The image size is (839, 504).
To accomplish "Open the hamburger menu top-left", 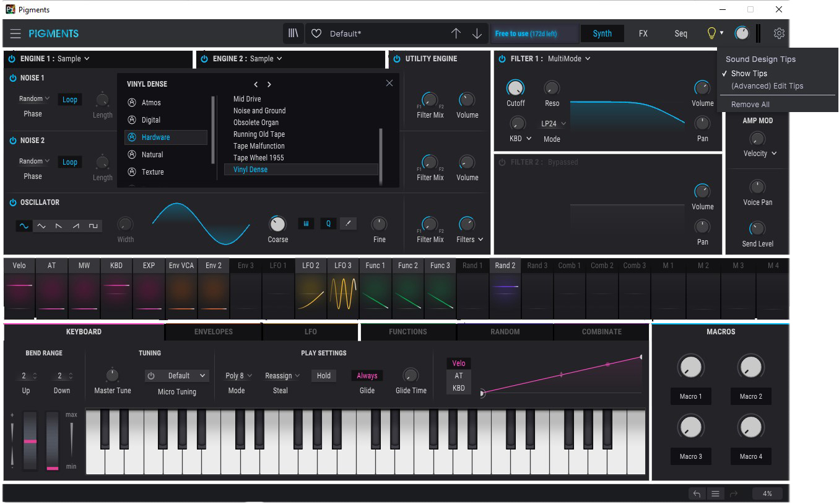I will coord(15,33).
